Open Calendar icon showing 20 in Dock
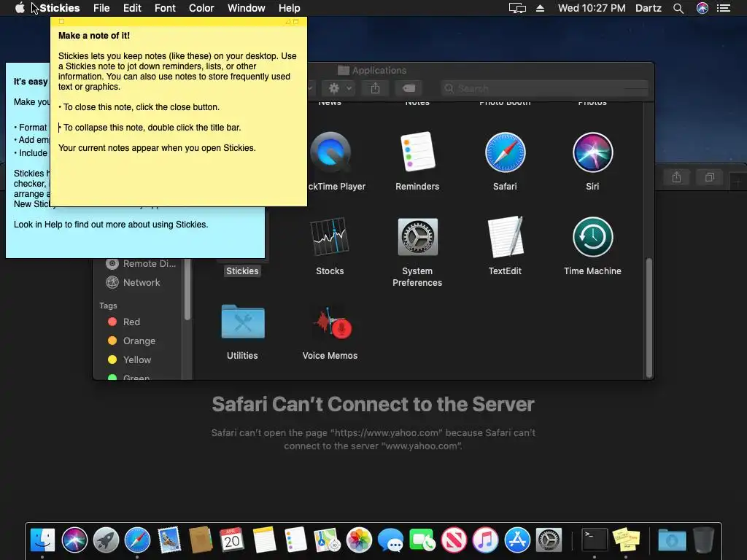Viewport: 747px width, 560px height. [x=232, y=540]
